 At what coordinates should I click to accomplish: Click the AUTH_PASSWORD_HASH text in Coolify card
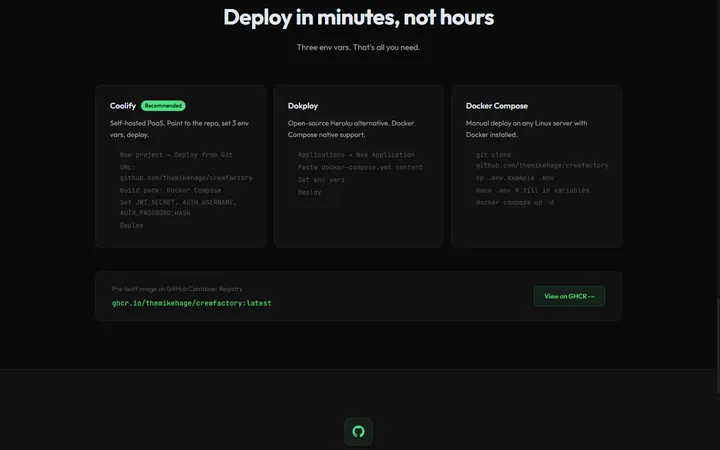click(155, 213)
